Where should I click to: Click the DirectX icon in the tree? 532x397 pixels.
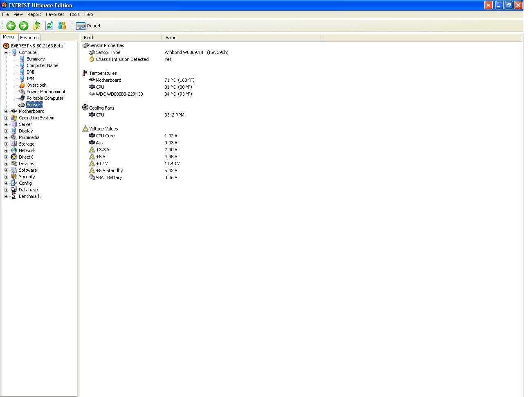pos(14,157)
